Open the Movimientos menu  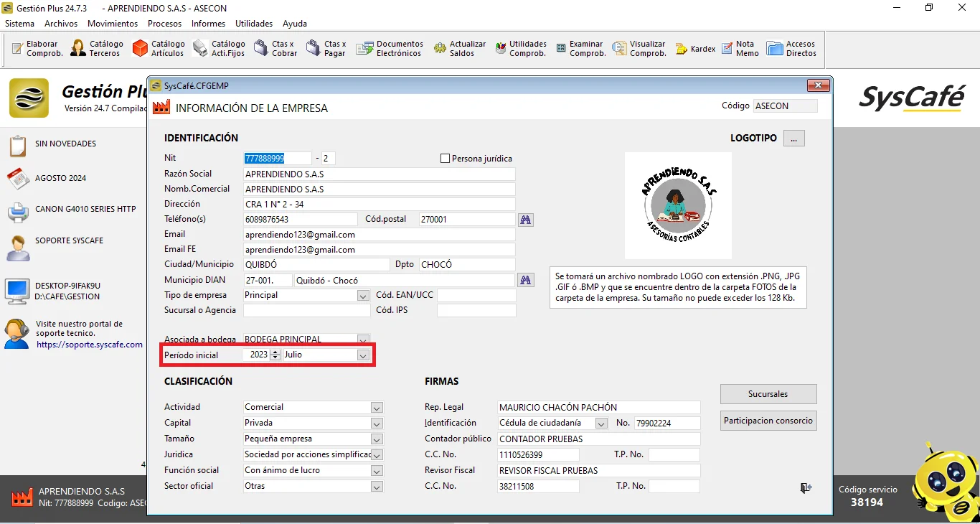pos(113,24)
